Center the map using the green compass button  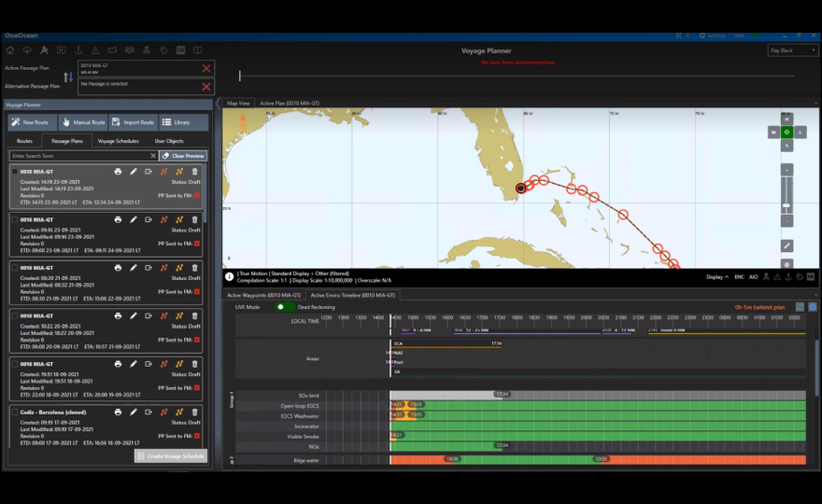click(x=787, y=132)
